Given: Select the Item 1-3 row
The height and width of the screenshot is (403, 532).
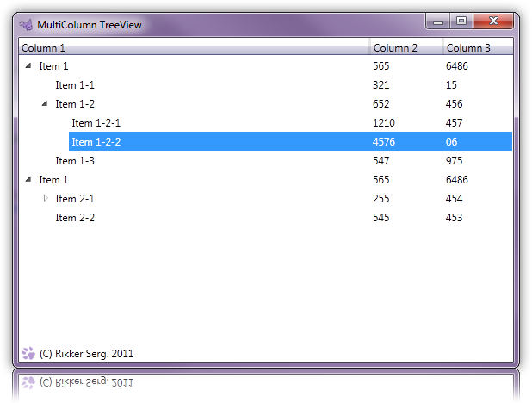Looking at the screenshot, I should pos(75,161).
